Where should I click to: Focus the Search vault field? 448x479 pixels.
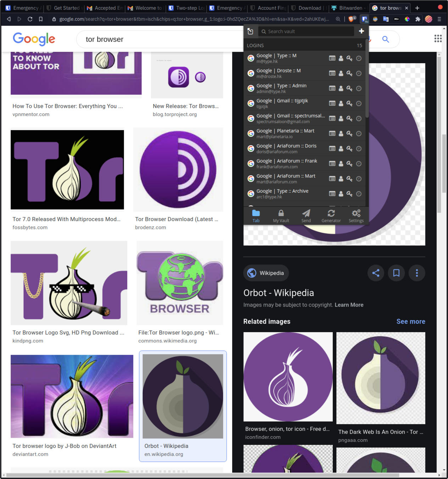(x=306, y=31)
